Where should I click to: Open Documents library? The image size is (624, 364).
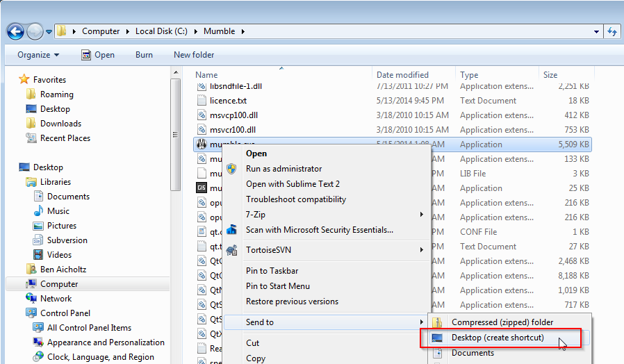[x=69, y=197]
